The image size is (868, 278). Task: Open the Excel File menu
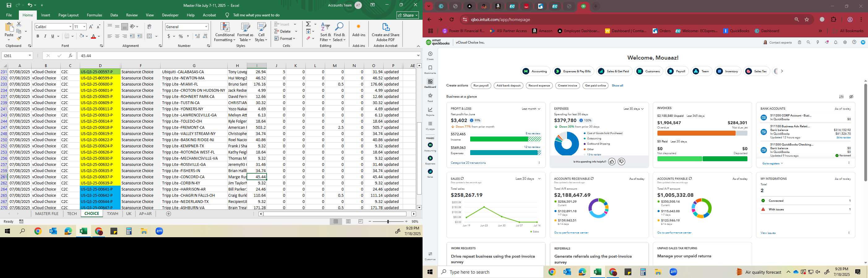pyautogui.click(x=9, y=15)
